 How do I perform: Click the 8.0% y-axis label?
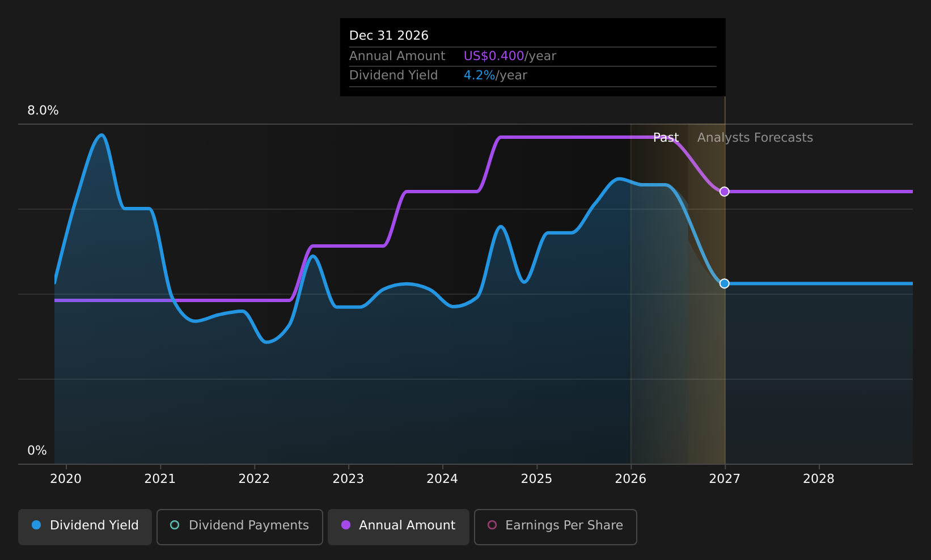click(x=43, y=111)
